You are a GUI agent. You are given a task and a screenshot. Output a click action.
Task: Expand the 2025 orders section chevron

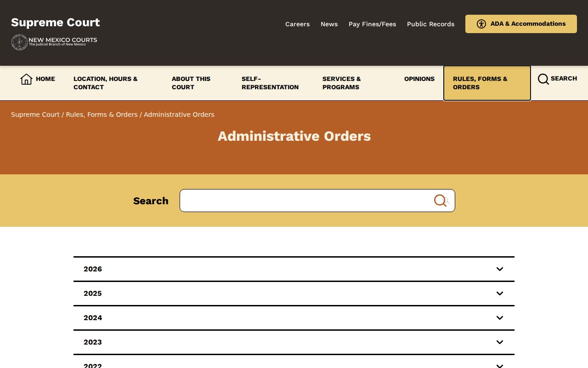(500, 293)
